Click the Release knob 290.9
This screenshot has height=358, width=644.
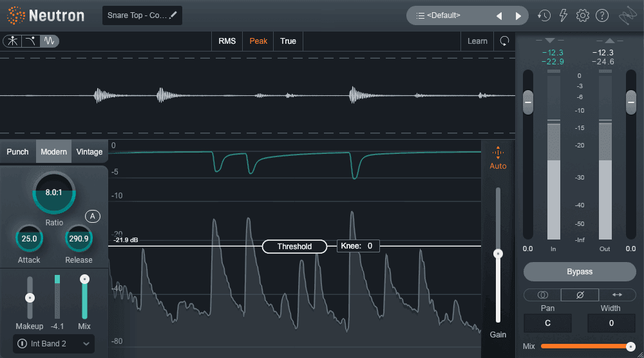point(79,238)
